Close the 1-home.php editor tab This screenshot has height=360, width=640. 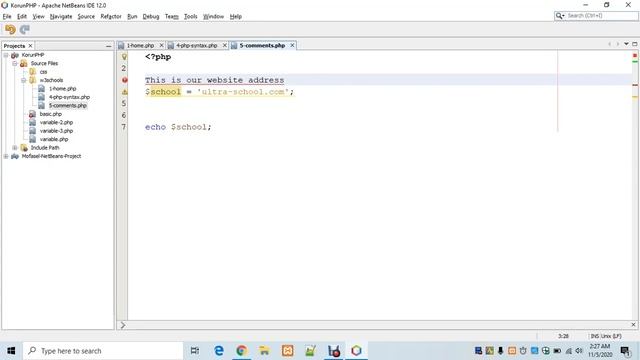[161, 45]
